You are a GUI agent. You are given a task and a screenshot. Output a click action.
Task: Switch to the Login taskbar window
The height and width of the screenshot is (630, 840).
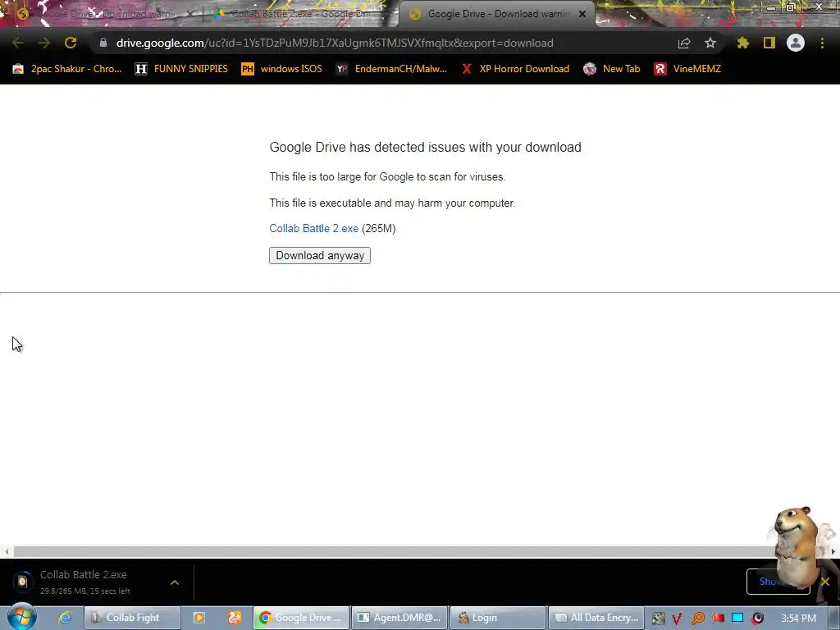point(498,618)
